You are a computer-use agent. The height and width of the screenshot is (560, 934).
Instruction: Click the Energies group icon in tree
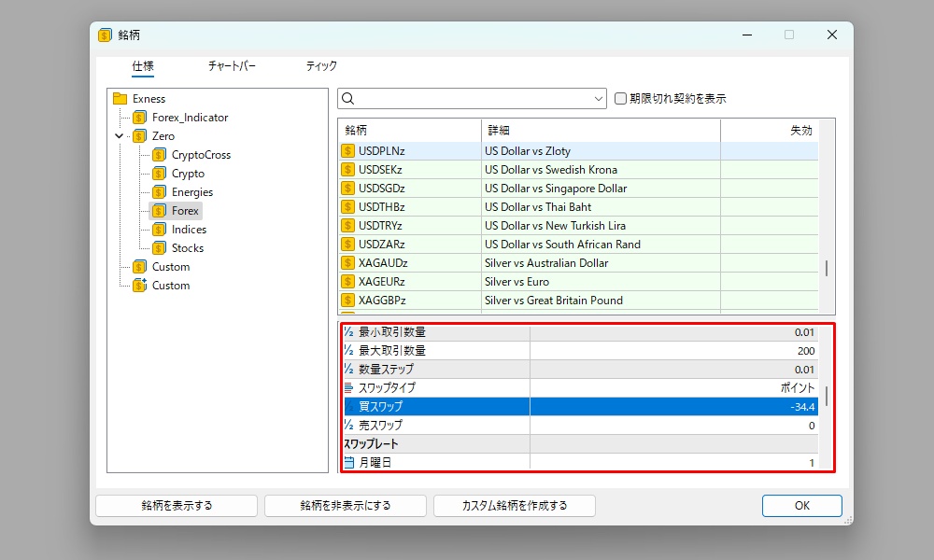coord(159,192)
